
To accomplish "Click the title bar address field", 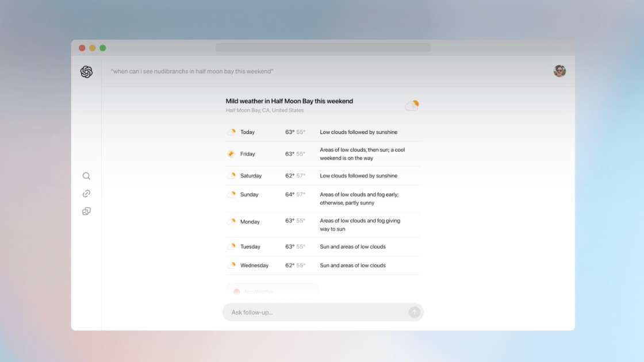I will click(x=323, y=48).
